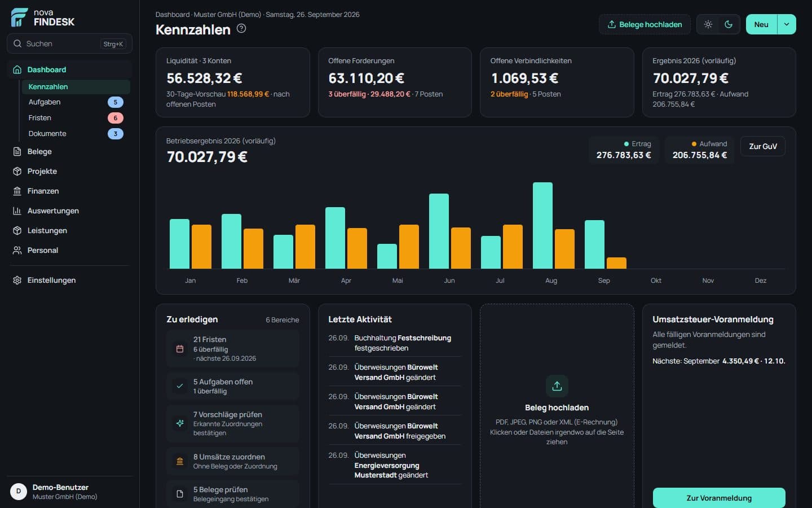The width and height of the screenshot is (812, 508).
Task: Click the upload icon in Beleg hochladen
Action: pos(557,386)
